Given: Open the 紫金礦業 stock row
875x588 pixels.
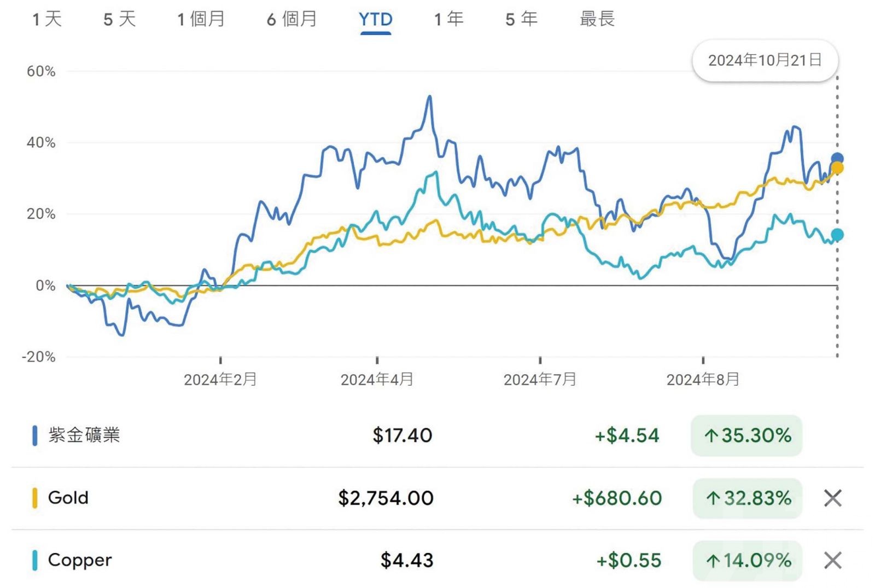Looking at the screenshot, I should tap(437, 435).
